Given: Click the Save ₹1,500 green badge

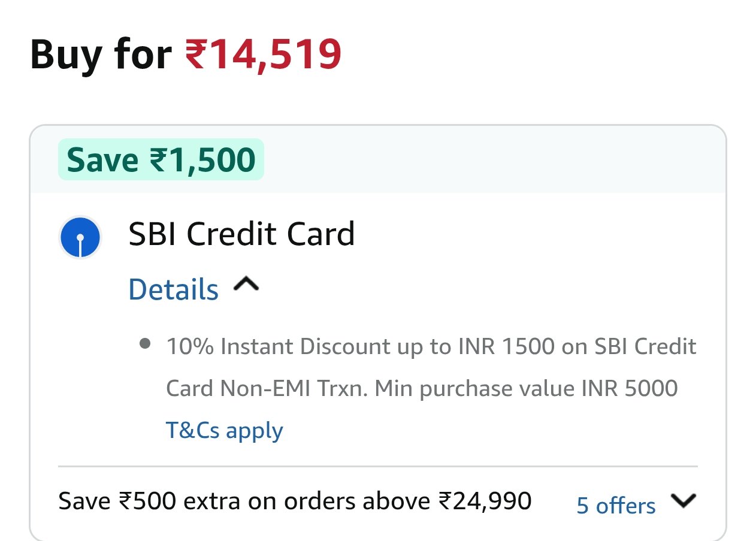Looking at the screenshot, I should tap(161, 160).
